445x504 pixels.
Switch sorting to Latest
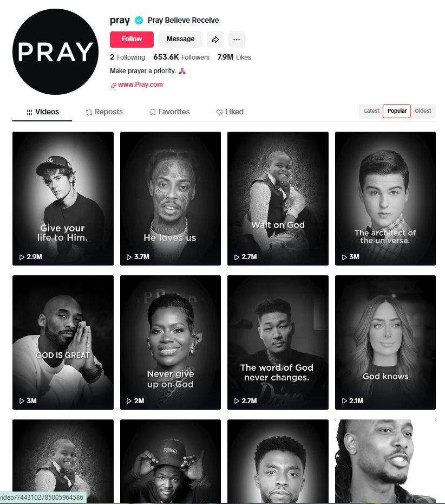click(x=371, y=111)
